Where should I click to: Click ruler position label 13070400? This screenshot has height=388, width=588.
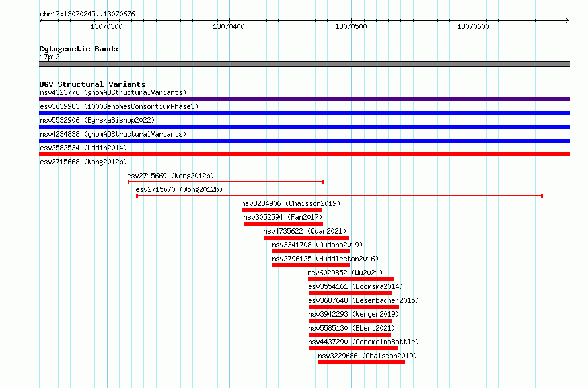229,26
